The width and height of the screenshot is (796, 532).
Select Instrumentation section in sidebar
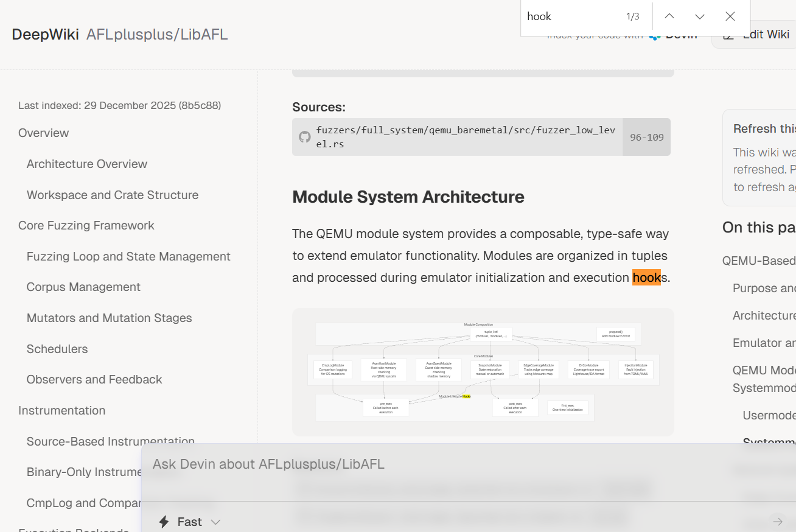click(x=61, y=410)
